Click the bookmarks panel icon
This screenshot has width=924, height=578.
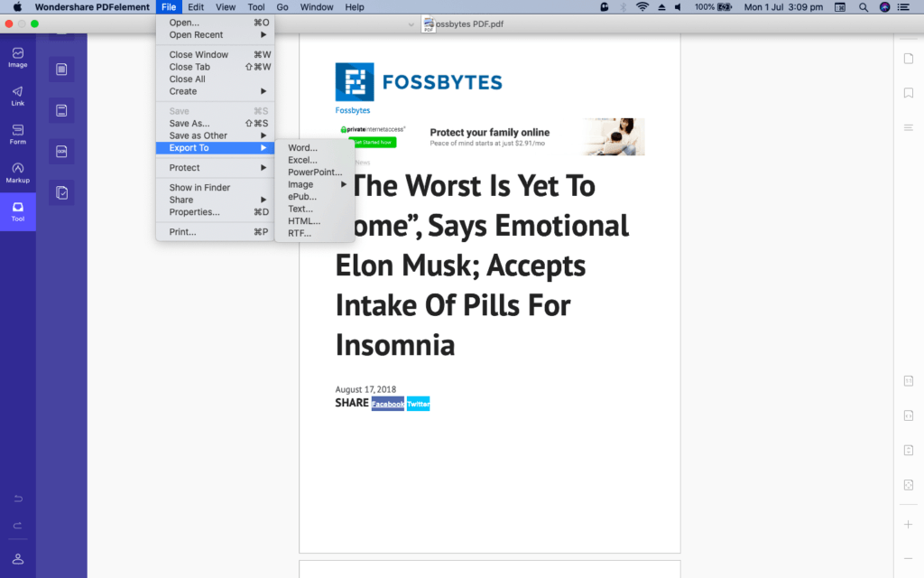[x=908, y=92]
